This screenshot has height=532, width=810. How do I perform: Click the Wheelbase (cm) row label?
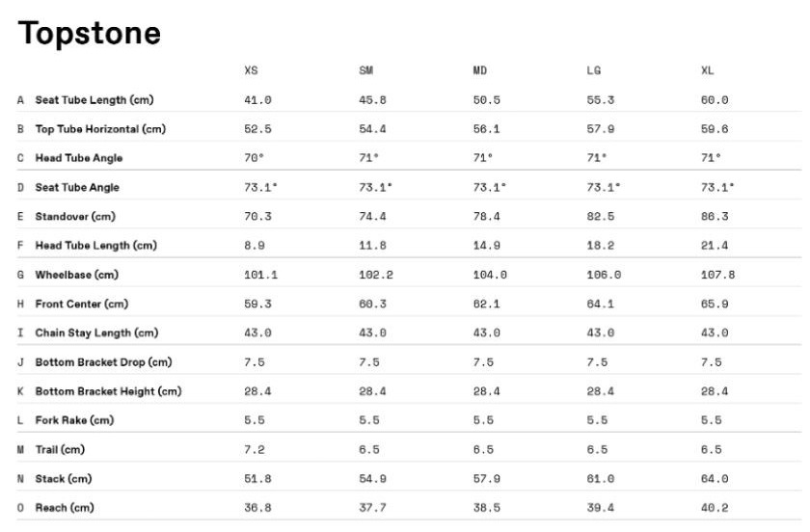[x=76, y=275]
